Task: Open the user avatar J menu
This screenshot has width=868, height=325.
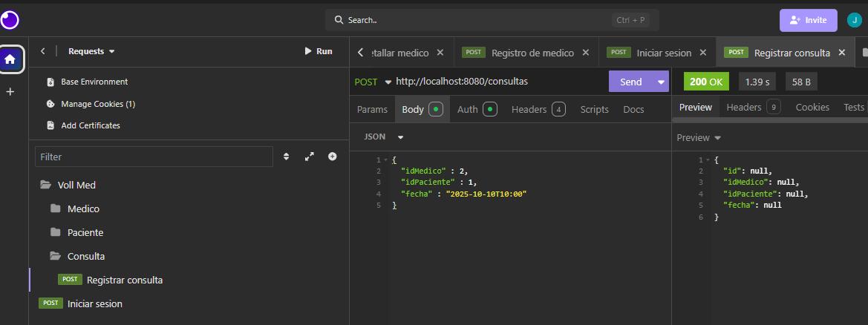Action: coord(854,21)
